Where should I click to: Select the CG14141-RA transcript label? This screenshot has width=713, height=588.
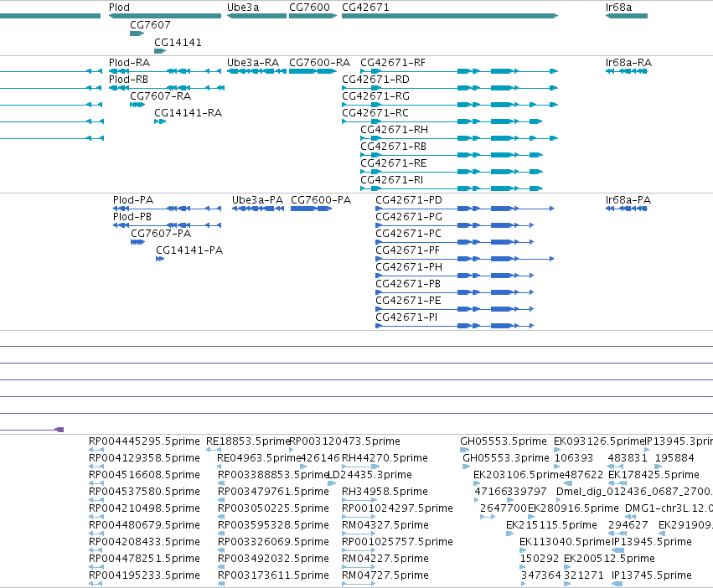[189, 113]
